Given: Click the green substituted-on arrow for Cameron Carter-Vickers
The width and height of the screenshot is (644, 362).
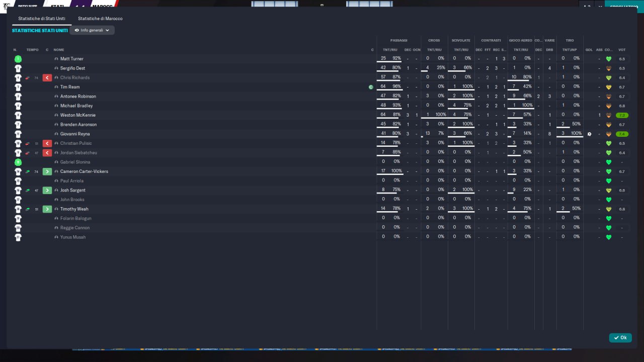Looking at the screenshot, I should [47, 171].
